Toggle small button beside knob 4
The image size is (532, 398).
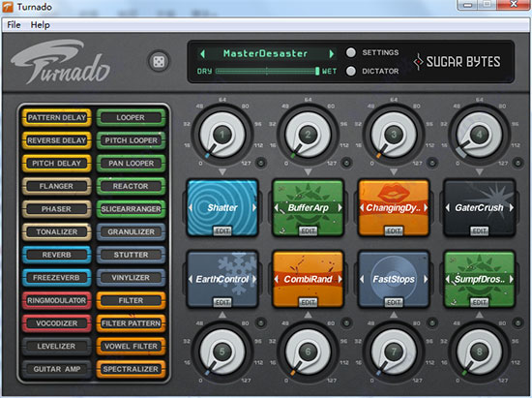517,163
